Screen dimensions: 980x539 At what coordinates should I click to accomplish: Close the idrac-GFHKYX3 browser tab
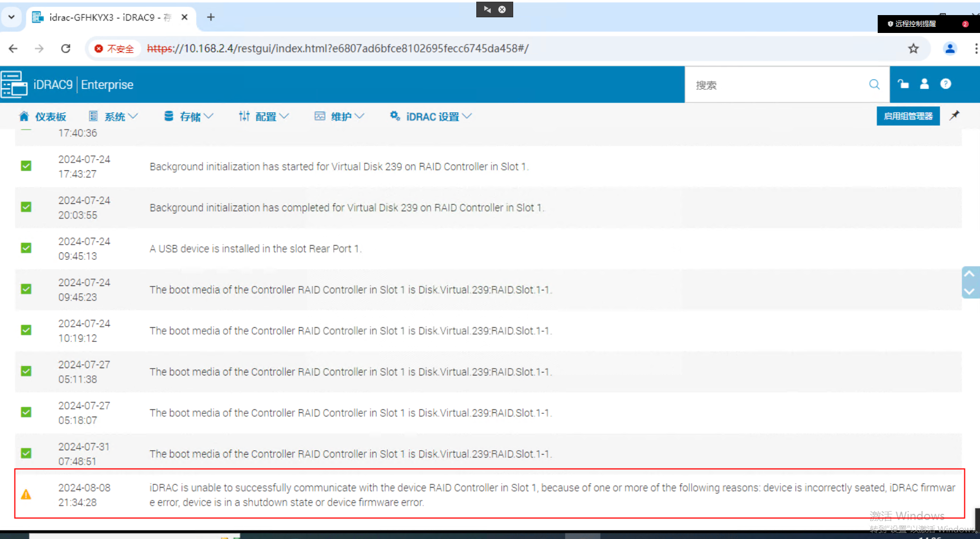coord(184,17)
